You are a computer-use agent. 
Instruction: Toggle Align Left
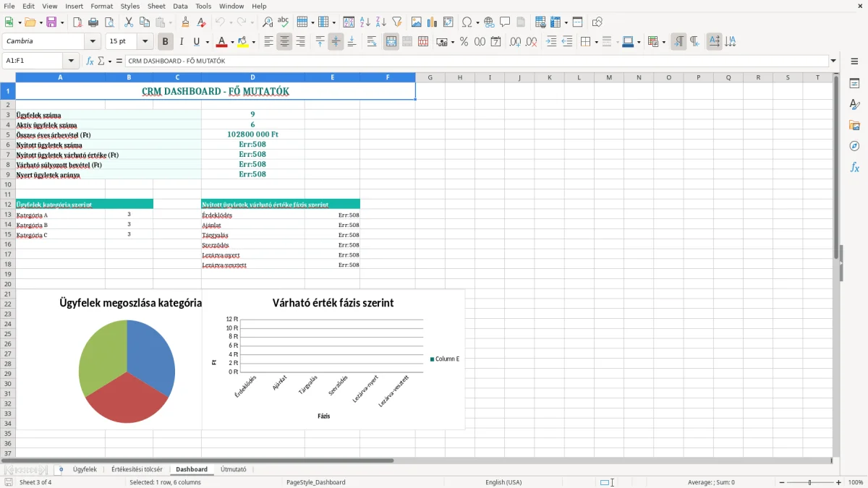coord(268,42)
